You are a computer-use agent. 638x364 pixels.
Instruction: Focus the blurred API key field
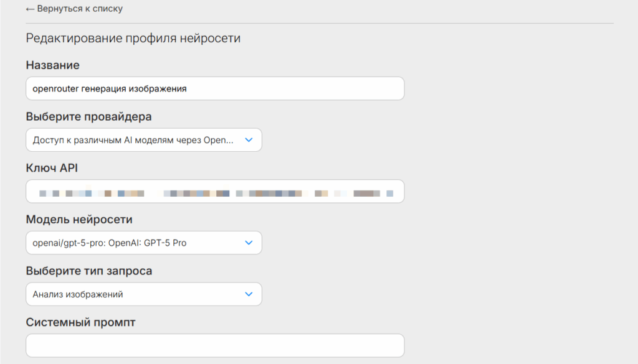coord(215,192)
